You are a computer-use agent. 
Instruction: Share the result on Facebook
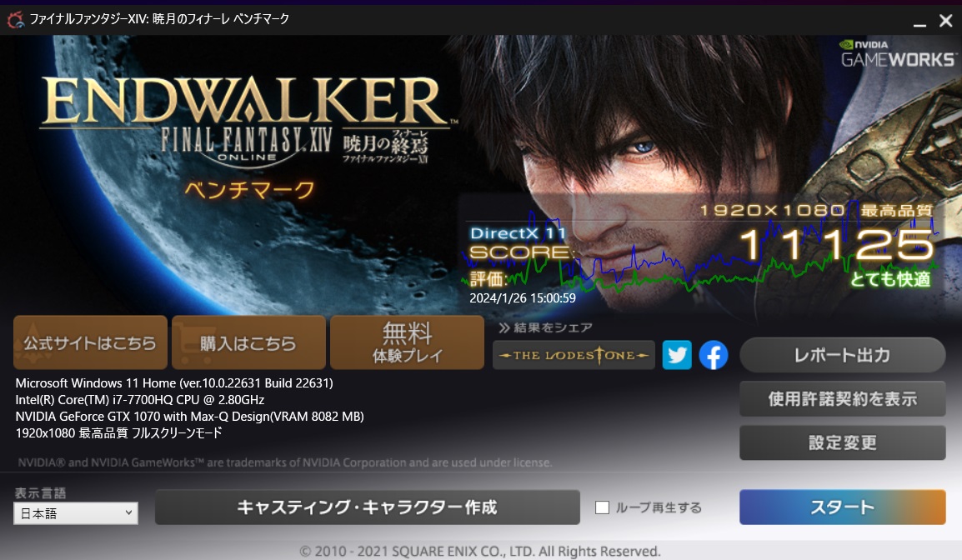click(x=714, y=355)
